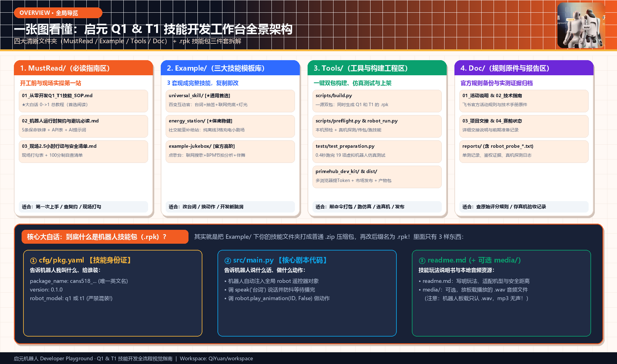Select the 3. Tools/ section header

point(377,68)
